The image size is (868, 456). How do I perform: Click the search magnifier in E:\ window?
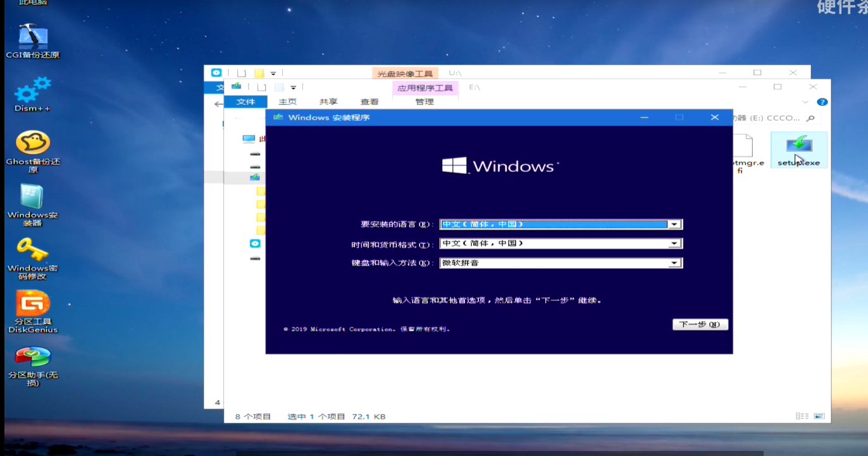811,118
